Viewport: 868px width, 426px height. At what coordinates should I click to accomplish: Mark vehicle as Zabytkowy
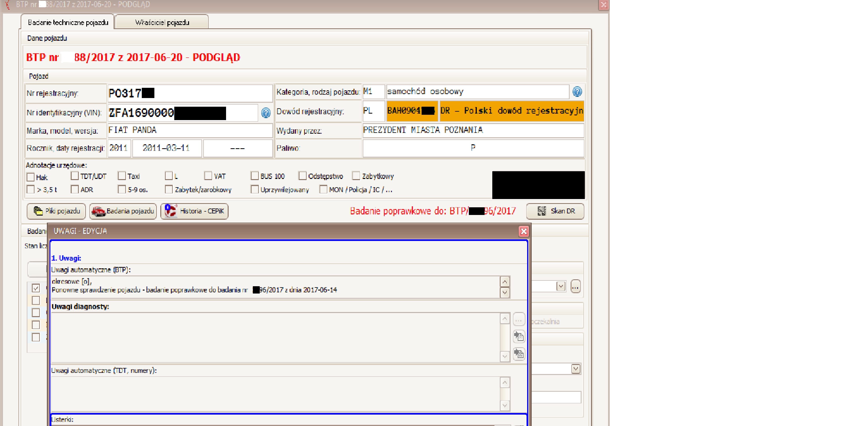[356, 176]
